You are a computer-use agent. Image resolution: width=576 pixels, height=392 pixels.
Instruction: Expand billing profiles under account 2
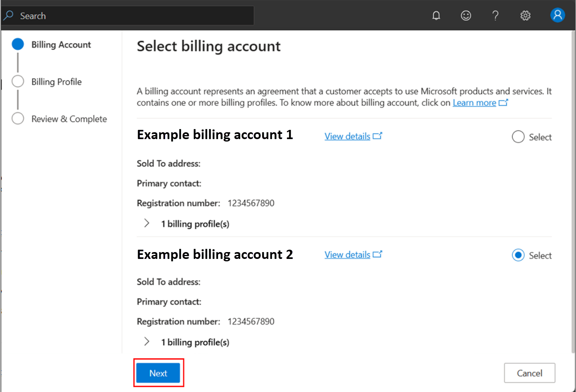click(x=147, y=342)
